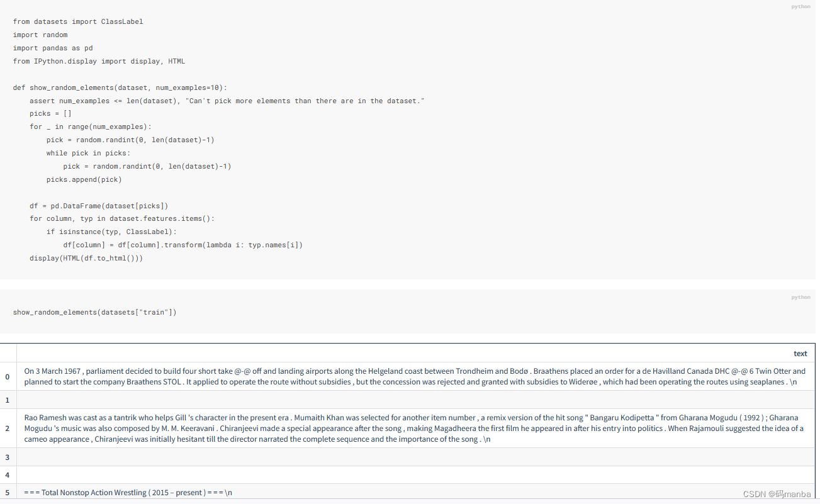Select row index 2 in the table

(x=8, y=428)
